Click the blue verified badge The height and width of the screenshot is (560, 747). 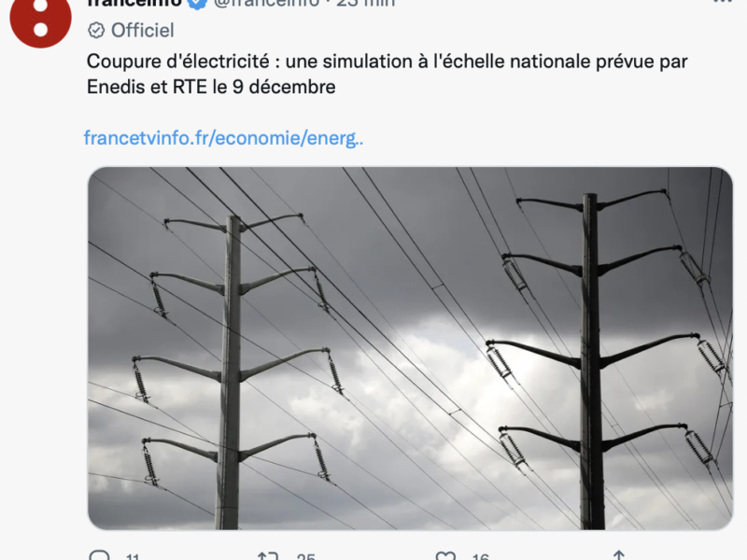click(197, 3)
